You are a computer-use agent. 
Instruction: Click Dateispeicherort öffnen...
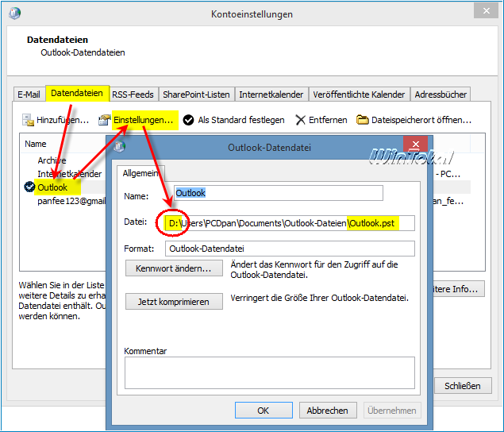421,120
